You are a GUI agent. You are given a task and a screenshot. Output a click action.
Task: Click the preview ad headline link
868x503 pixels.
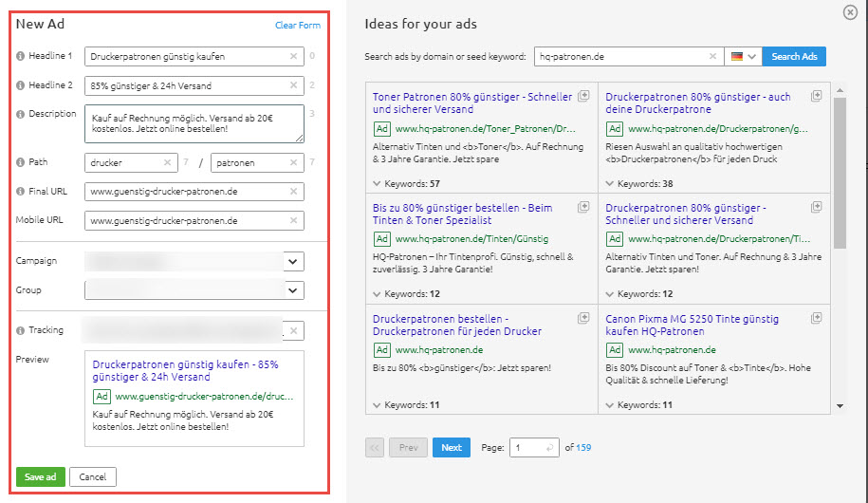click(x=185, y=370)
